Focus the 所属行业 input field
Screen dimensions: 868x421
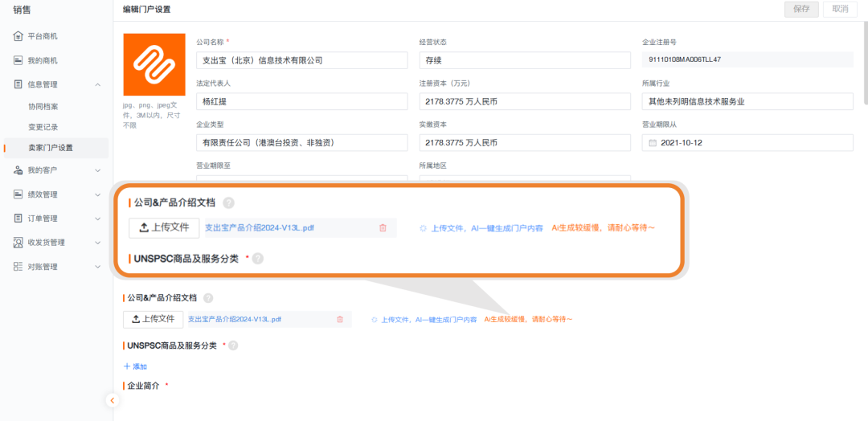pyautogui.click(x=748, y=102)
